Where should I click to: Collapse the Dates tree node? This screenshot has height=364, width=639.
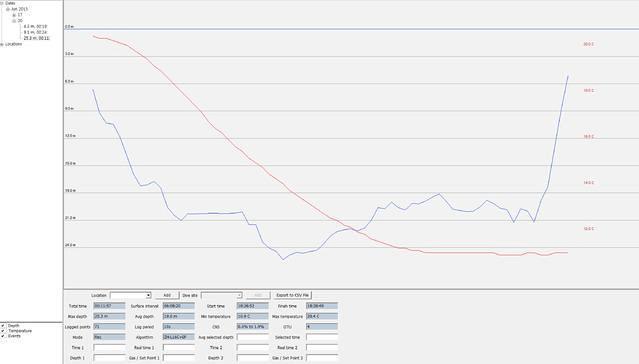2,3
